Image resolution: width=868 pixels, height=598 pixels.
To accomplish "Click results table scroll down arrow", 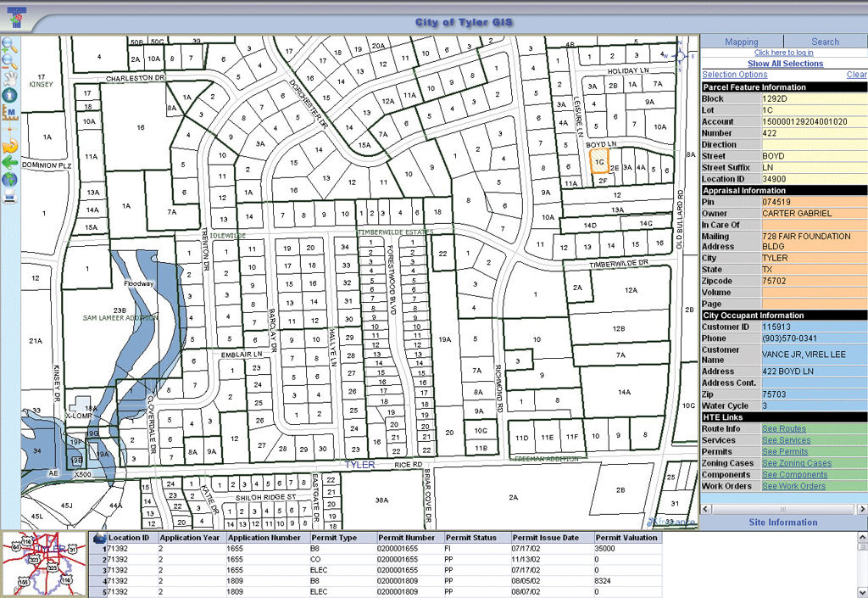I will point(862,592).
